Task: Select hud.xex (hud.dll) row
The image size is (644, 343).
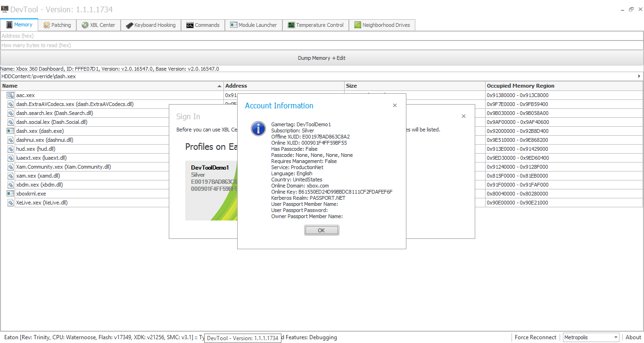Action: click(36, 149)
